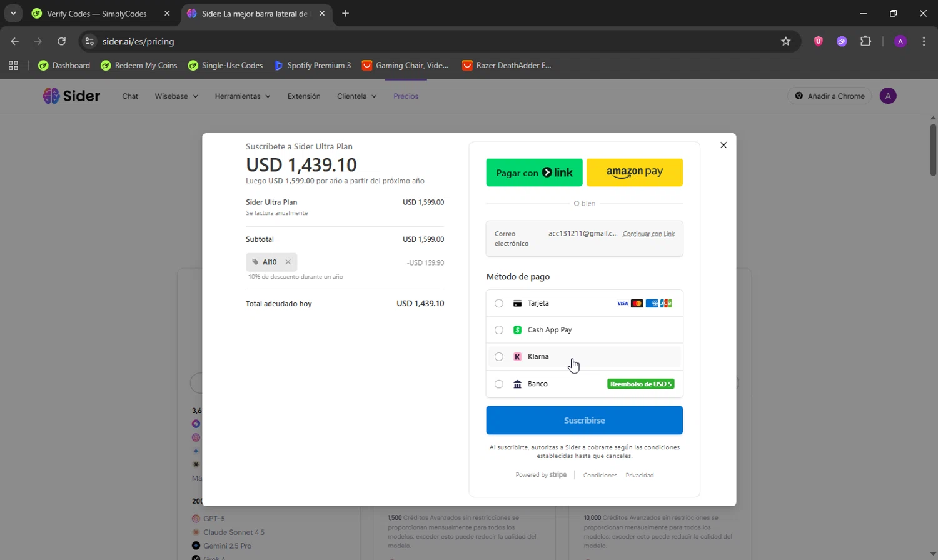The width and height of the screenshot is (938, 560).
Task: Expand the Clientela dropdown menu
Action: click(x=357, y=96)
